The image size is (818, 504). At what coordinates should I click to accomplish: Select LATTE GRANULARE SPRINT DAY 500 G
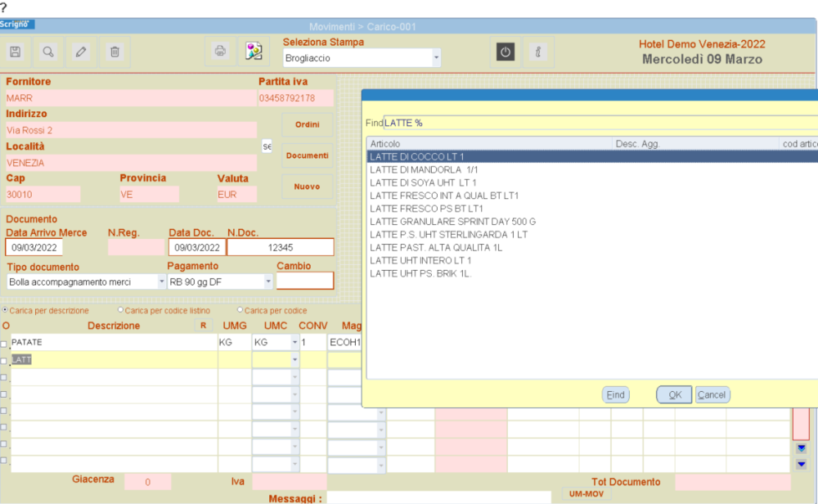(x=592, y=222)
